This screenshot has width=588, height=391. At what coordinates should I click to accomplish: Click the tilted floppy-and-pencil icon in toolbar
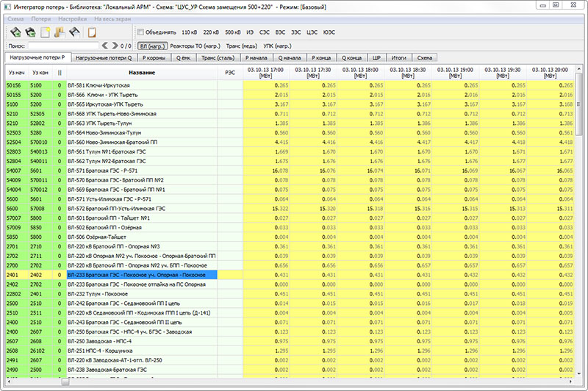pos(74,32)
